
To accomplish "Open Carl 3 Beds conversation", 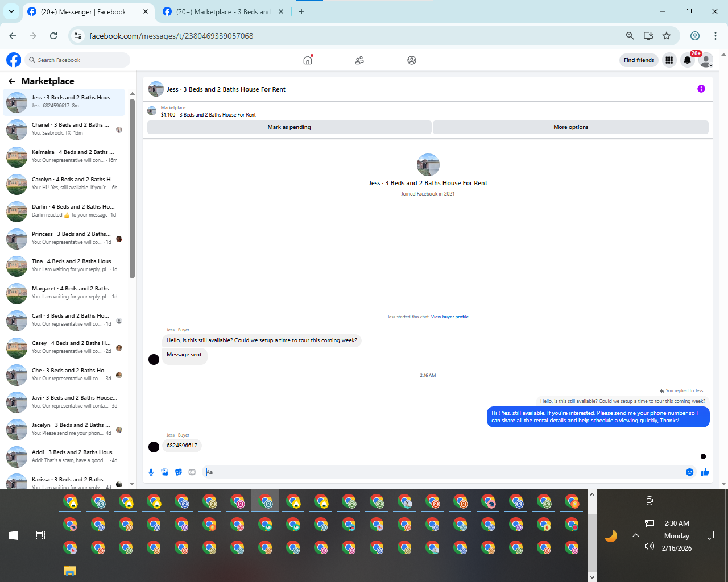I will [x=64, y=320].
